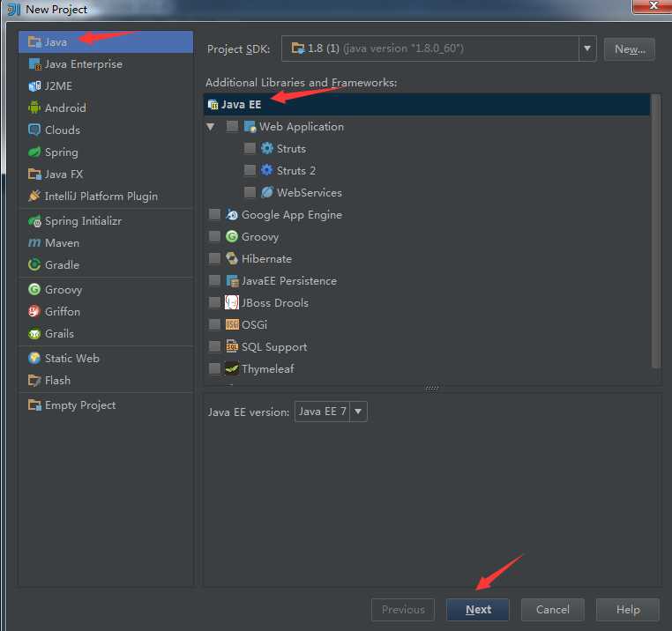Click the Groovy icon in left sidebar

coord(34,290)
